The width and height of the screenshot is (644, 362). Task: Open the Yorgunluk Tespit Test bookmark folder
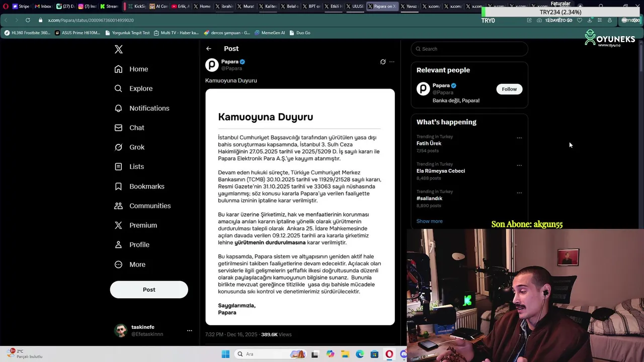tap(127, 33)
